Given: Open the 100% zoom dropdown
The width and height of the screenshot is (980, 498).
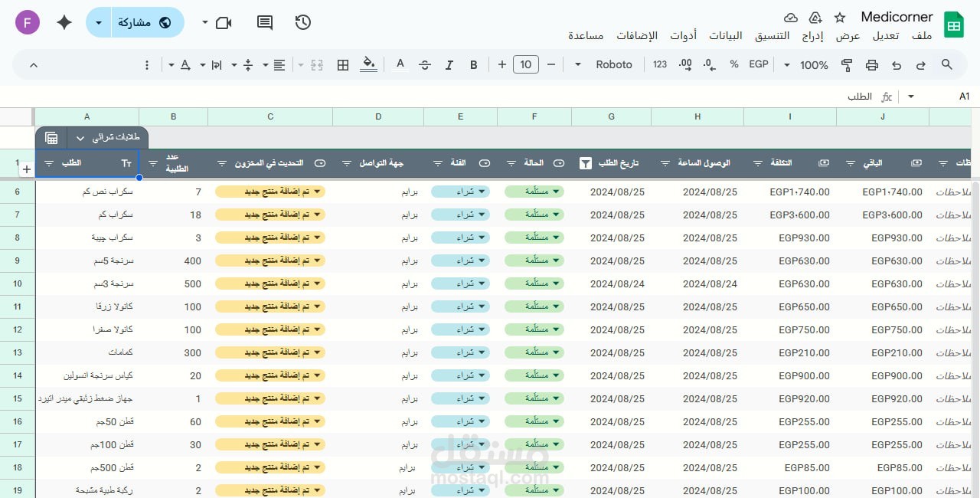Looking at the screenshot, I should coord(813,65).
